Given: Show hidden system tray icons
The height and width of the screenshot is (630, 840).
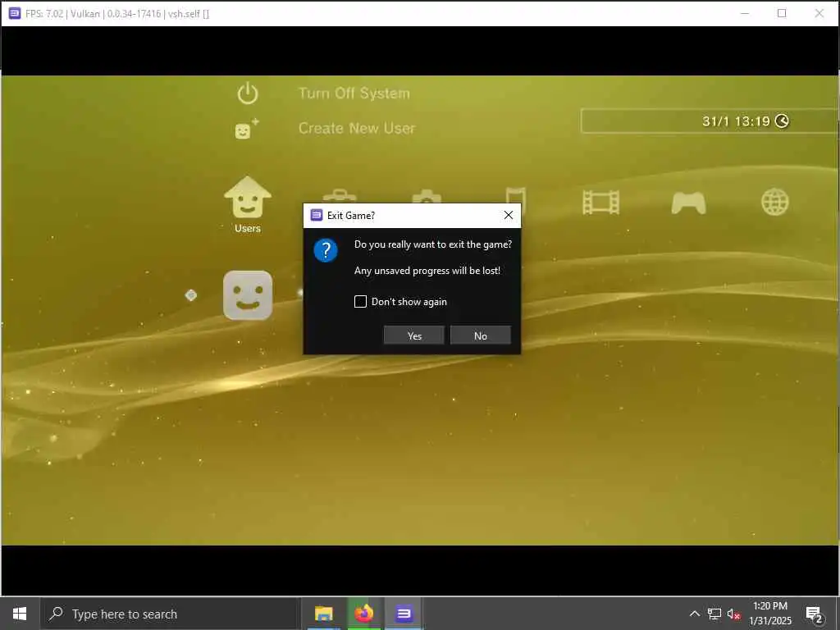Looking at the screenshot, I should click(x=694, y=614).
